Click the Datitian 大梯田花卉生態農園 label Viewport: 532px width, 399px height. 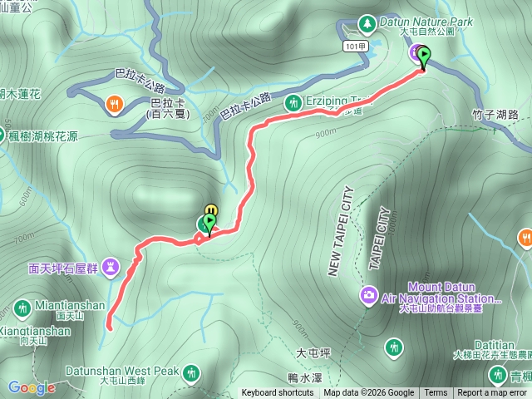493,350
